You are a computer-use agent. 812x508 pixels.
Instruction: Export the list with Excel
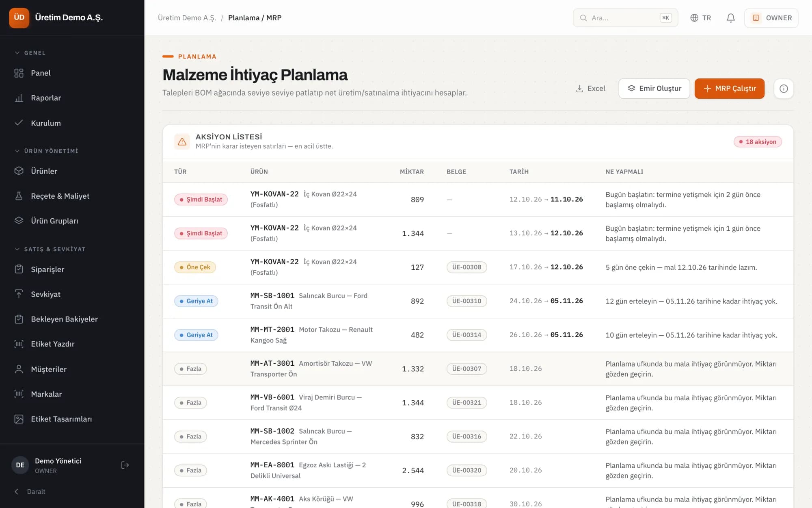591,89
